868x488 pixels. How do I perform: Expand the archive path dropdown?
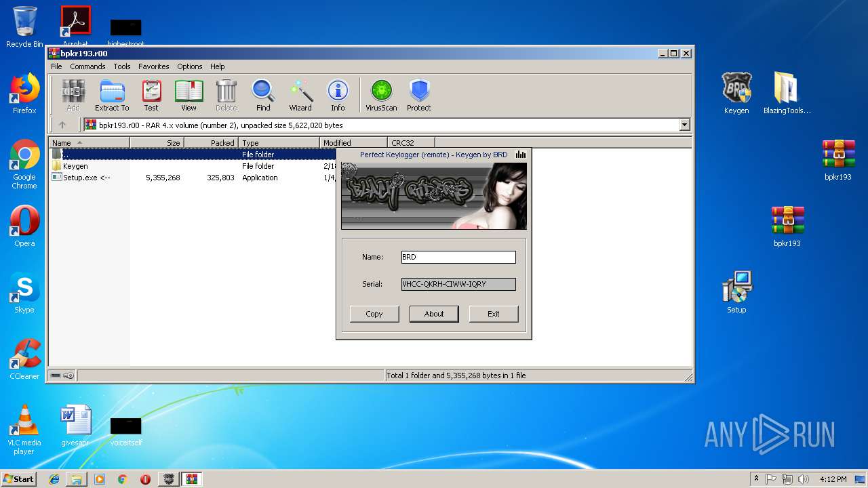(684, 125)
